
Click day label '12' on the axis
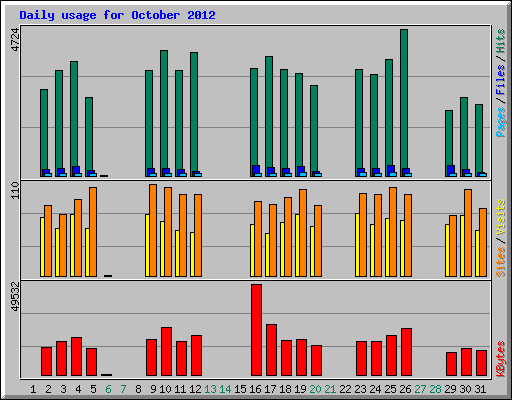click(195, 389)
